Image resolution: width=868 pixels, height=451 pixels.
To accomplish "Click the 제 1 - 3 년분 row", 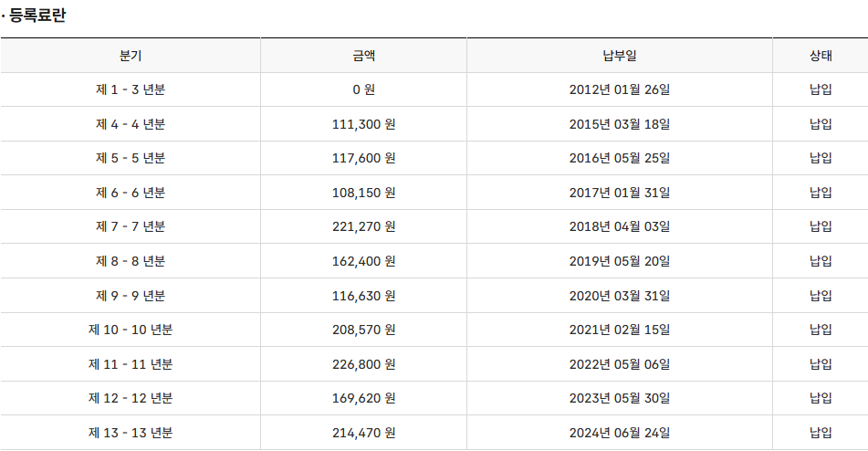I will (x=131, y=89).
